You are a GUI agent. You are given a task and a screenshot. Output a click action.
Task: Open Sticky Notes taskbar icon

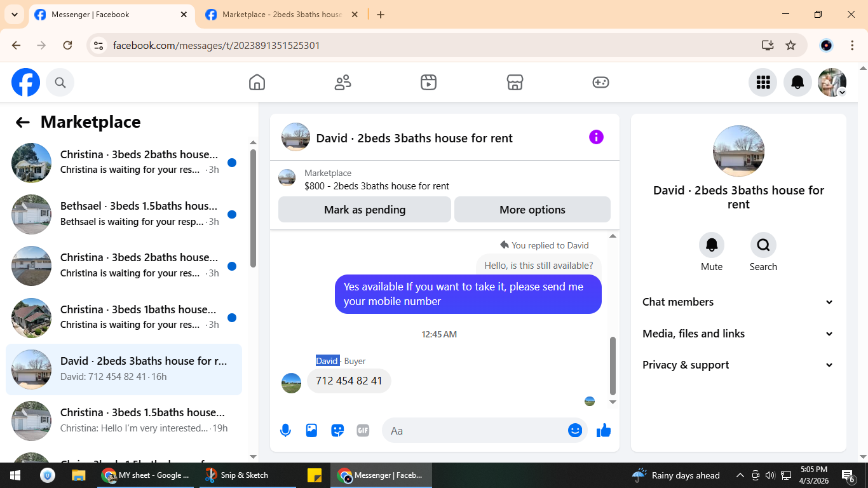point(314,475)
